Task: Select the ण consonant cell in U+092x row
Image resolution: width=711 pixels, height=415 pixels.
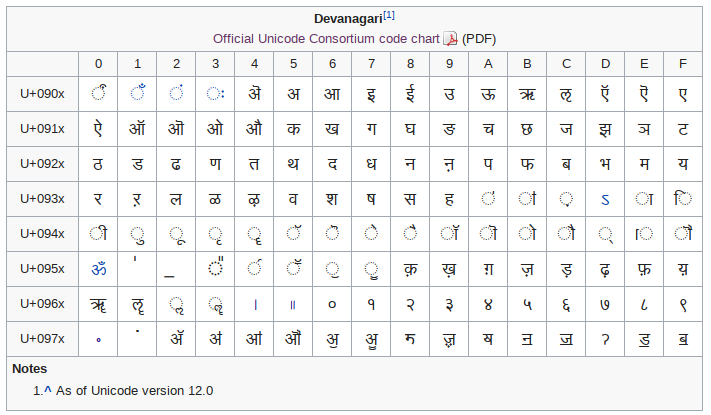Action: click(x=215, y=164)
